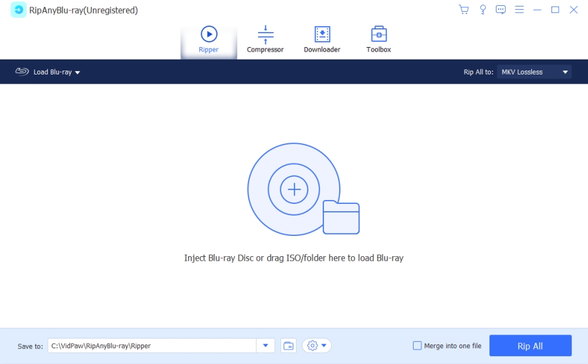Switch to the Compressor tab
588x364 pixels.
[265, 39]
